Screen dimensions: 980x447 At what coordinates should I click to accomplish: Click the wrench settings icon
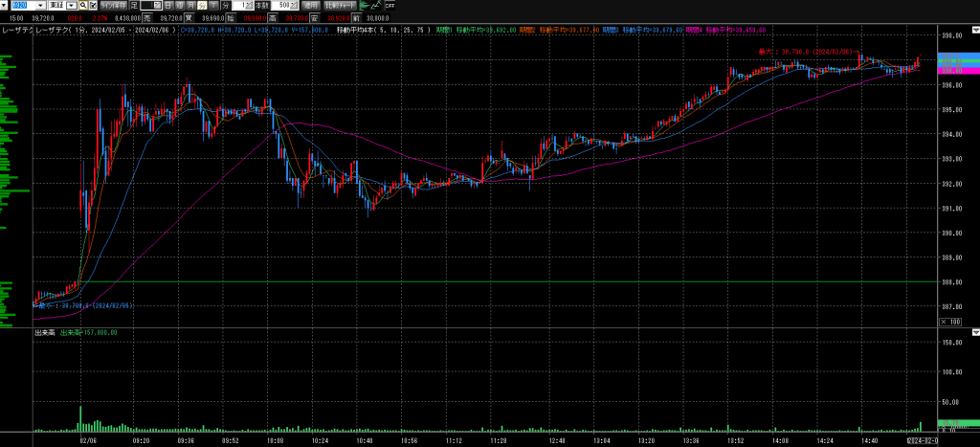[x=93, y=6]
